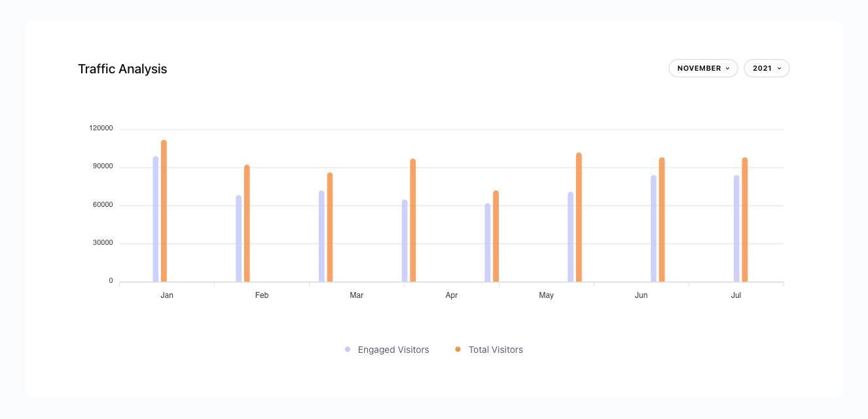
Task: Click the Mar axis label
Action: 356,295
